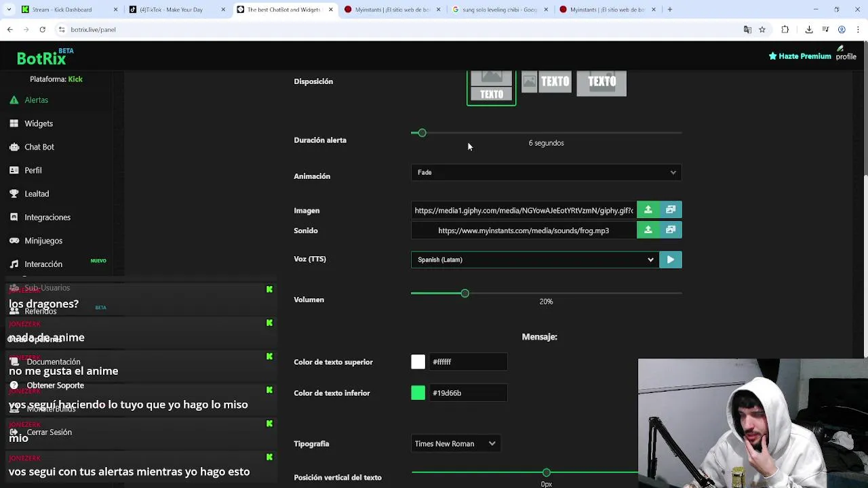The width and height of the screenshot is (868, 488).
Task: Click the tab search dropdown arrow
Action: coord(9,9)
